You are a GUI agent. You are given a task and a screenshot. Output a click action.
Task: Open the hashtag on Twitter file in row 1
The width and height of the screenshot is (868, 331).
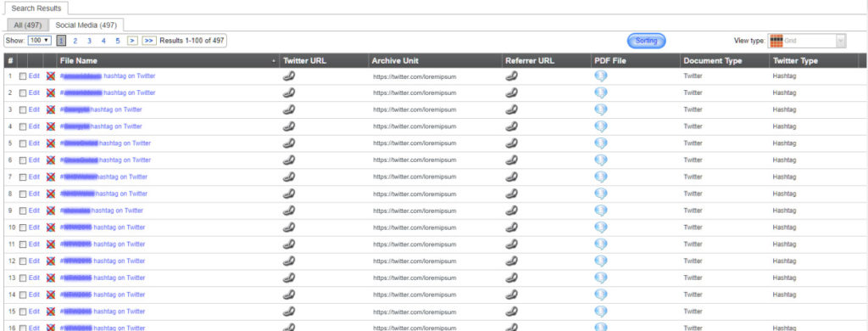tap(108, 76)
